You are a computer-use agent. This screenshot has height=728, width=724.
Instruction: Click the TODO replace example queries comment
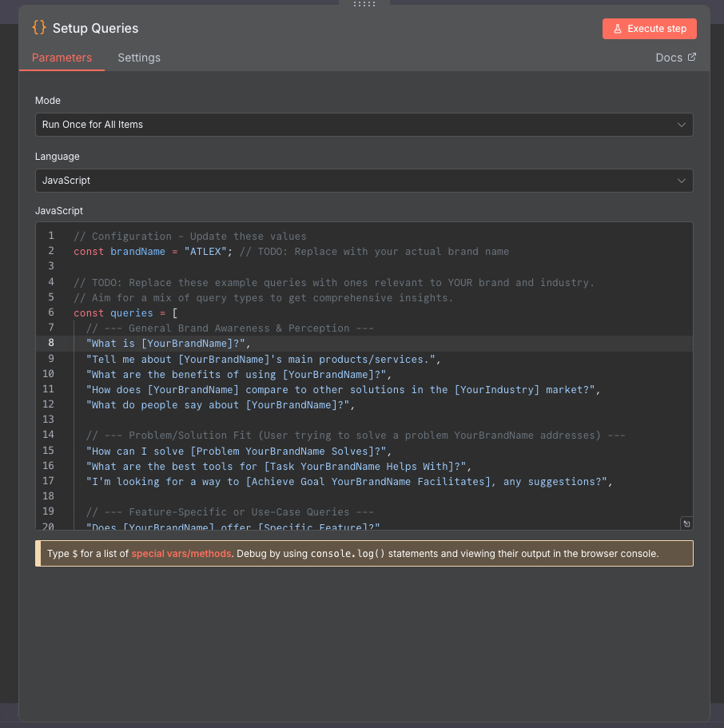pyautogui.click(x=334, y=282)
